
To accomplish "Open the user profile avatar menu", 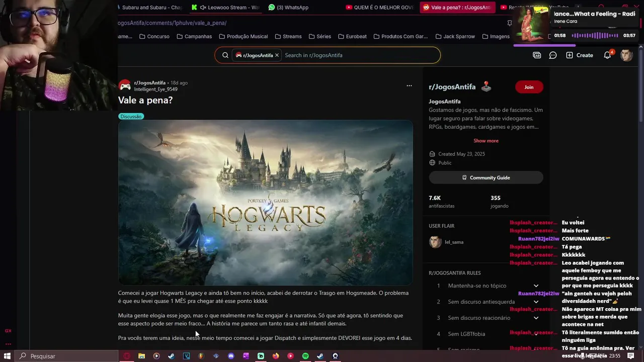I will pos(626,55).
